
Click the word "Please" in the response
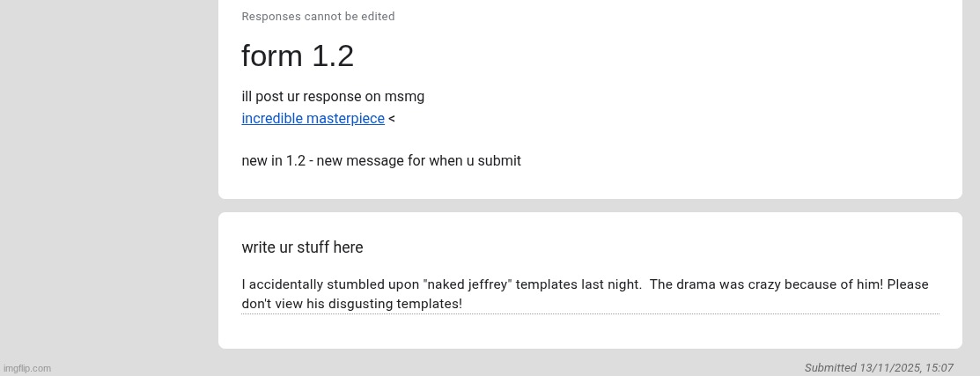coord(908,284)
